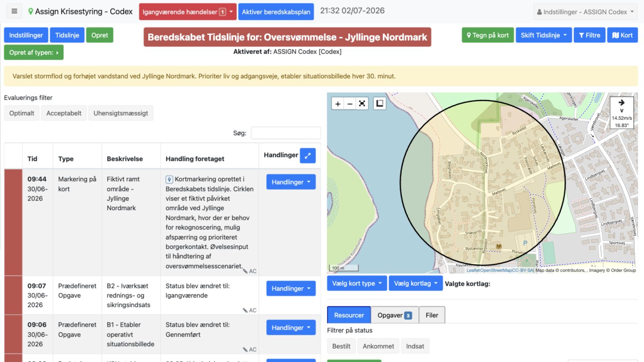Click the map pin icon in 09:44 row
The width and height of the screenshot is (644, 362).
click(169, 179)
